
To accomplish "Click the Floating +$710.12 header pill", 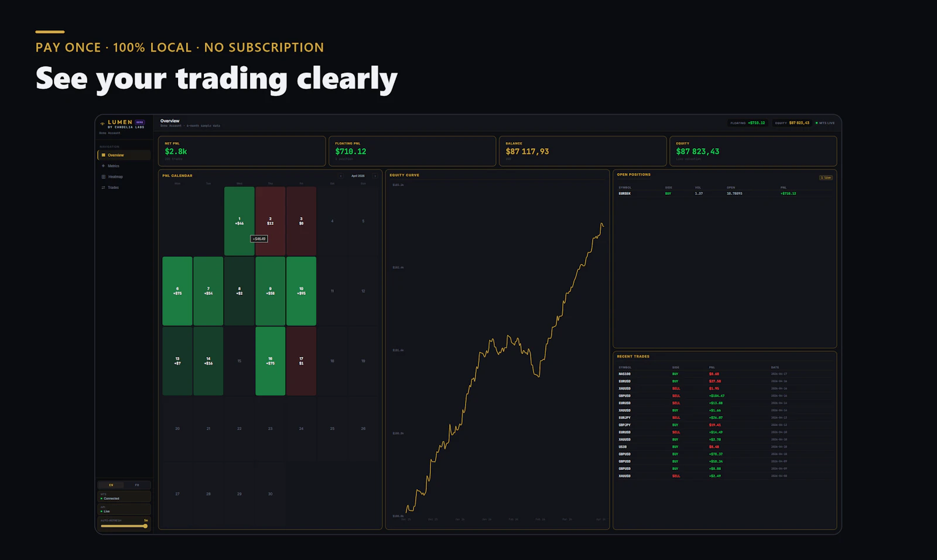I will click(748, 123).
